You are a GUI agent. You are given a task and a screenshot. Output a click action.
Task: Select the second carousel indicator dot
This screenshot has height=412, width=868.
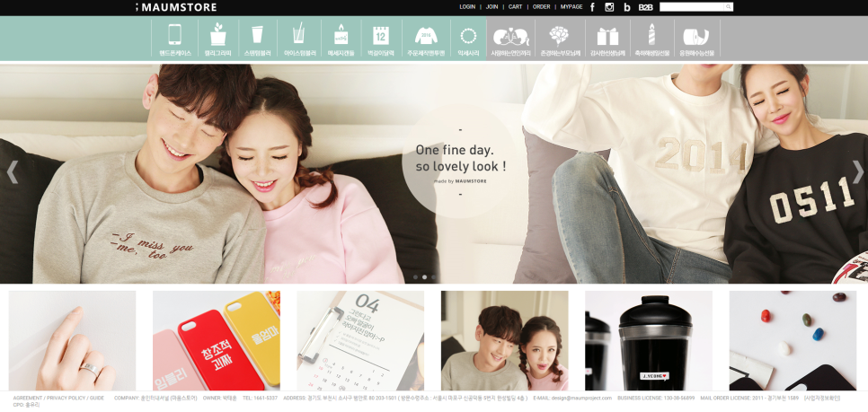(425, 277)
